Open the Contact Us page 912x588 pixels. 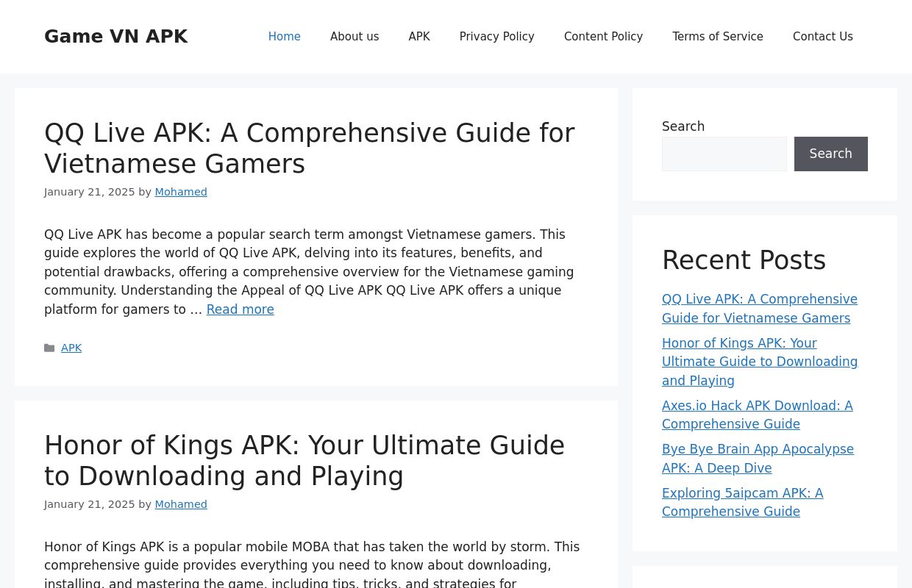822,37
